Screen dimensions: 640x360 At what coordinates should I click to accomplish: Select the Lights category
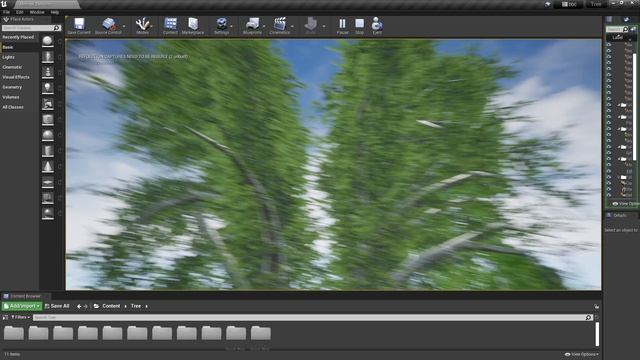tap(8, 57)
